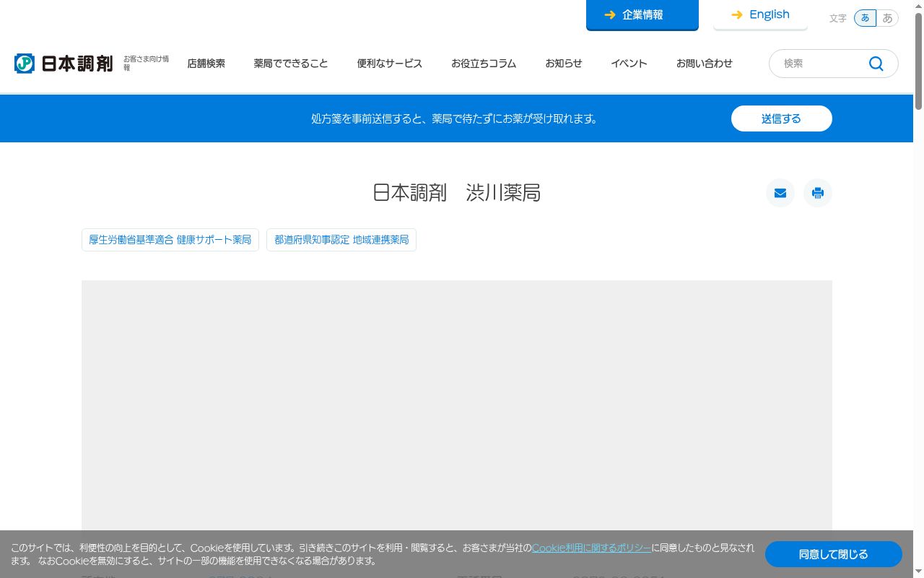The height and width of the screenshot is (578, 924).
Task: Go to お知らせ page
Action: tap(564, 64)
